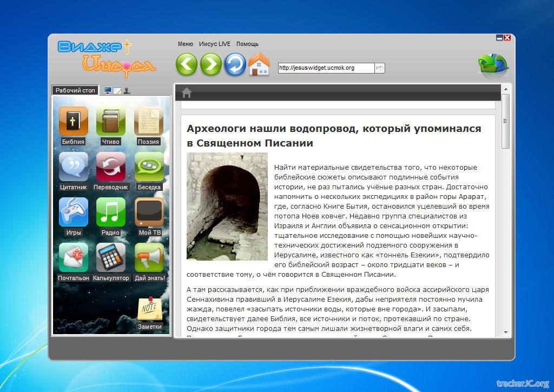Click the green back arrow button
This screenshot has height=392, width=554.
point(187,65)
